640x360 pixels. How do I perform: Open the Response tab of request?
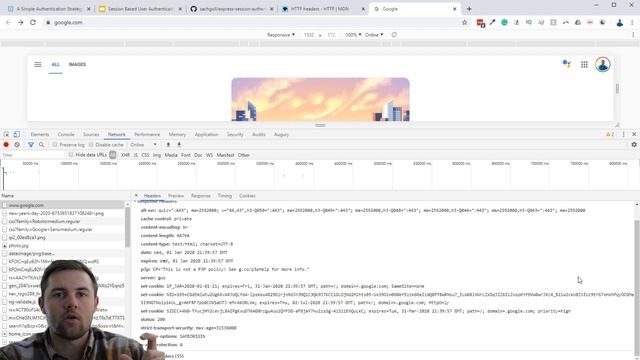(201, 196)
